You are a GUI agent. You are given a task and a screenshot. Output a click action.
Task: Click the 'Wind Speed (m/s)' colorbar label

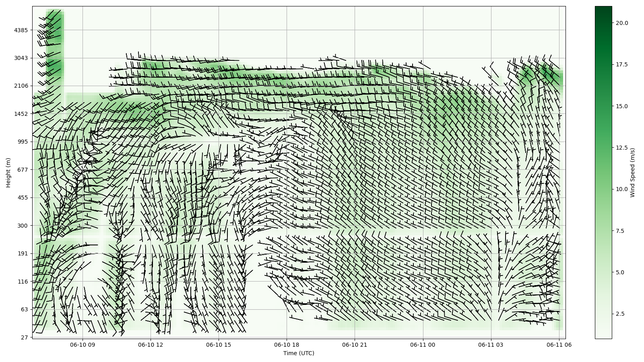click(x=632, y=172)
